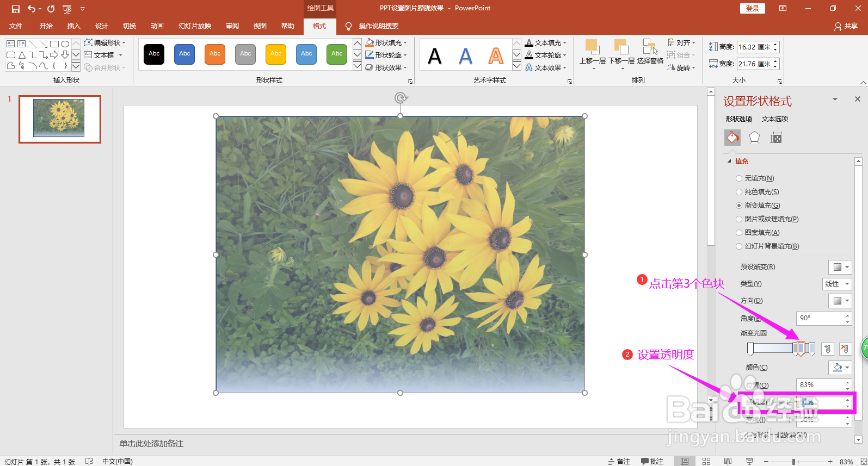The width and height of the screenshot is (868, 466).
Task: Open 文件 file menu
Action: pyautogui.click(x=16, y=26)
